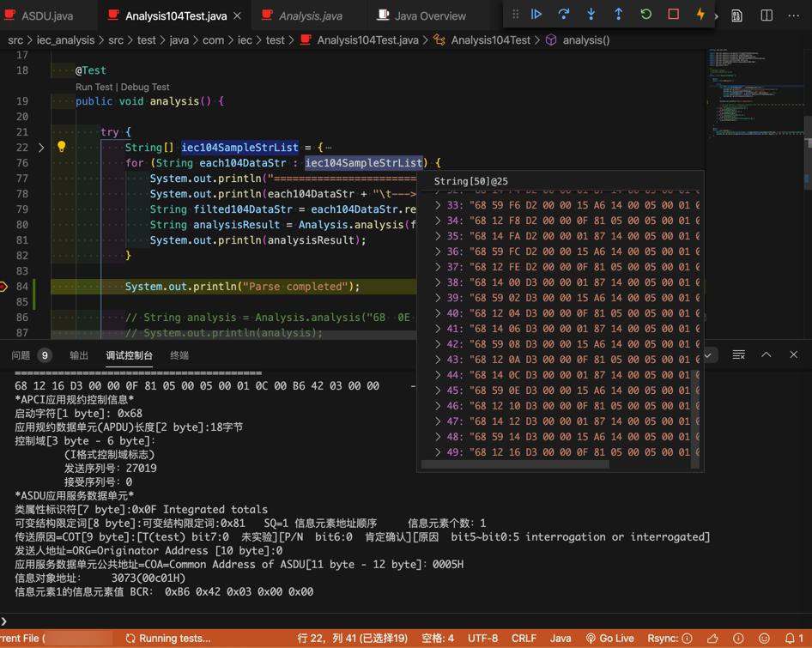Stop the debugger with red square
Viewport: 812px width, 648px height.
tap(673, 15)
